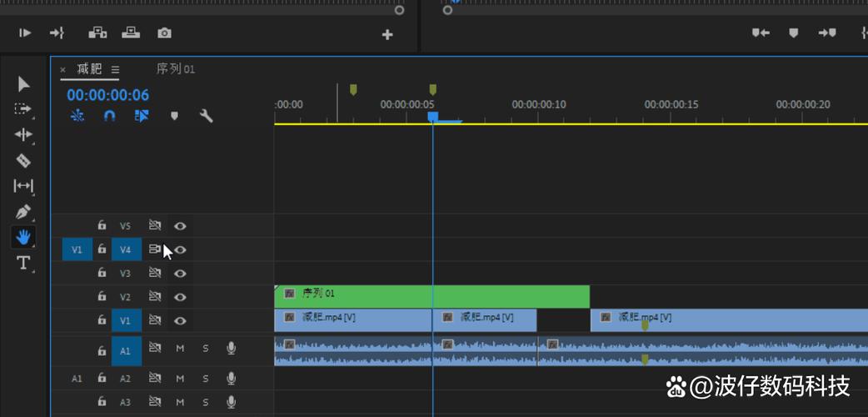868x417 pixels.
Task: Select the Selection arrow tool
Action: pyautogui.click(x=23, y=84)
